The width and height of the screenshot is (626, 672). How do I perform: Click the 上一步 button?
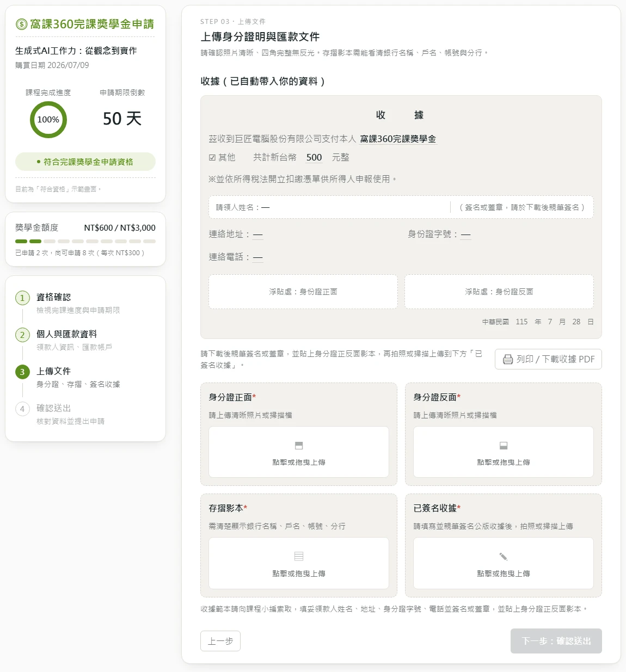[x=220, y=641]
